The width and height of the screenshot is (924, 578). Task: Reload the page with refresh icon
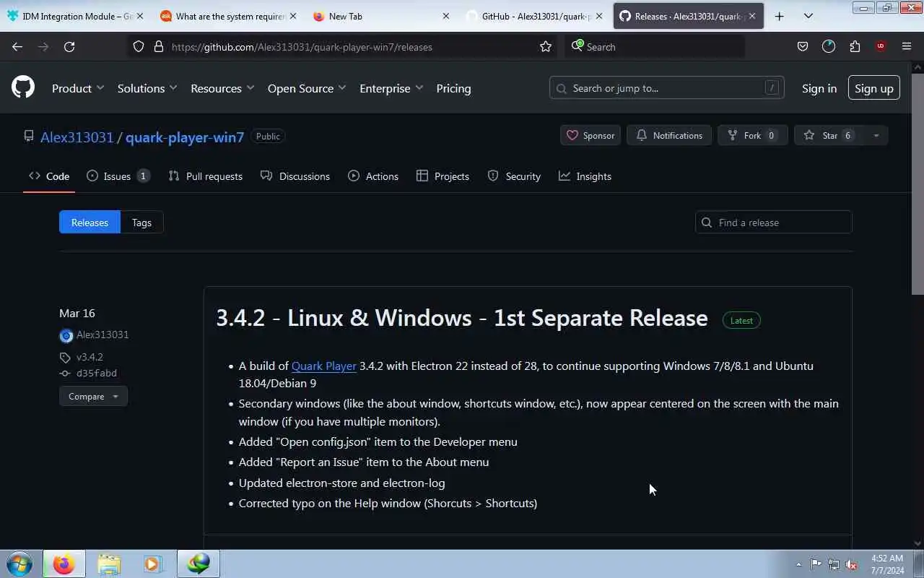69,47
